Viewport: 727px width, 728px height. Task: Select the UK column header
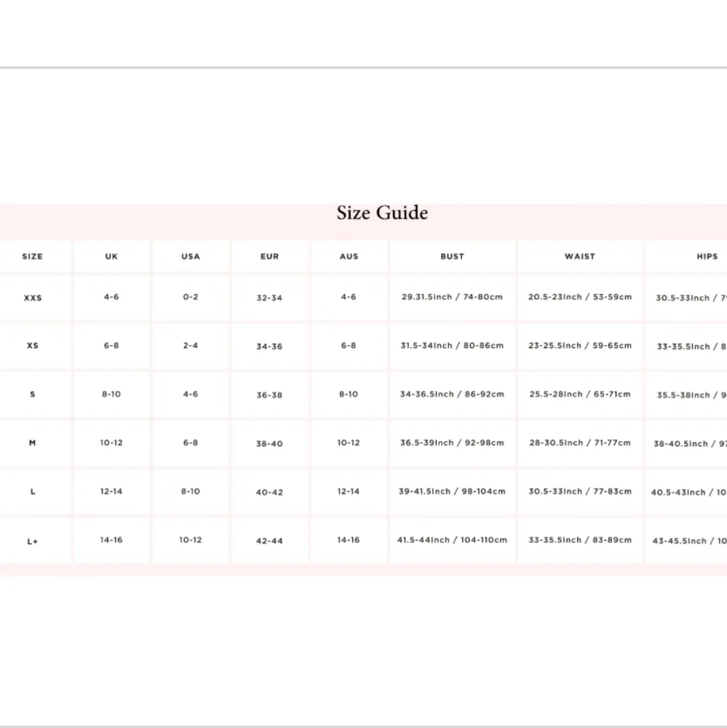tap(111, 256)
